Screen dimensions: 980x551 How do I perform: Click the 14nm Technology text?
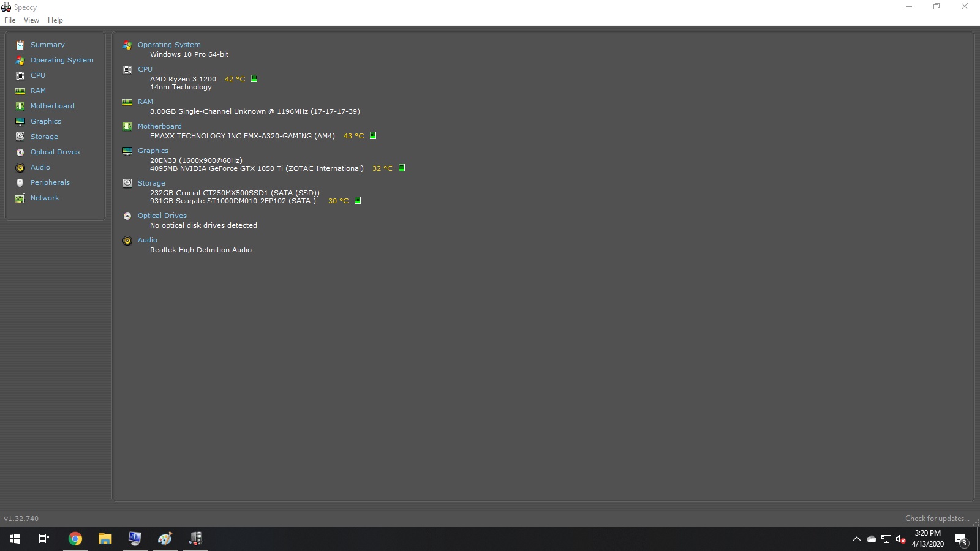tap(181, 87)
